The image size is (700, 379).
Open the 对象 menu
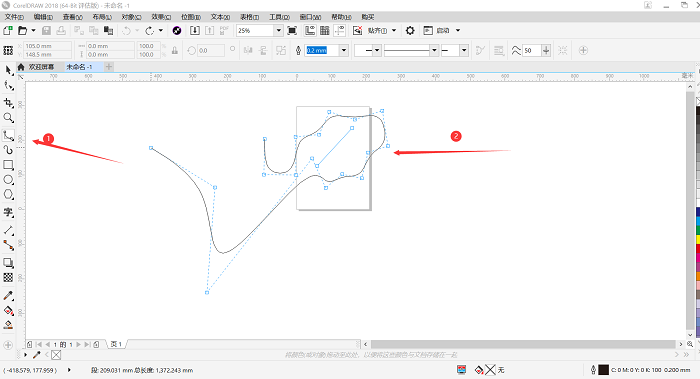coord(131,17)
